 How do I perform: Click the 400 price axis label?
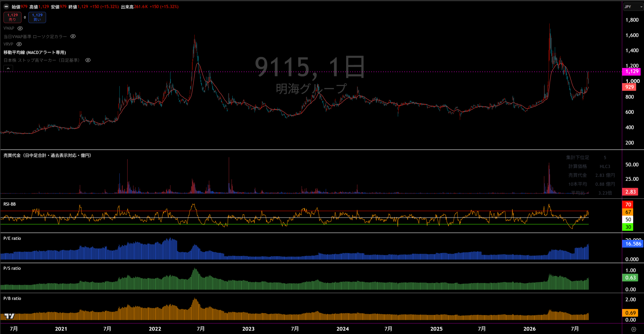point(630,128)
